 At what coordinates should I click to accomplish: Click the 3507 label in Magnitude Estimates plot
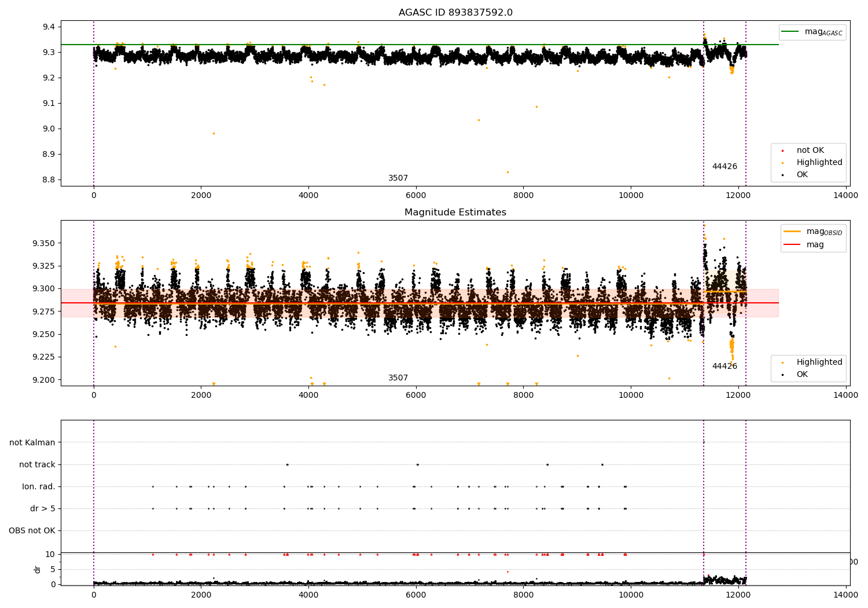click(x=398, y=378)
